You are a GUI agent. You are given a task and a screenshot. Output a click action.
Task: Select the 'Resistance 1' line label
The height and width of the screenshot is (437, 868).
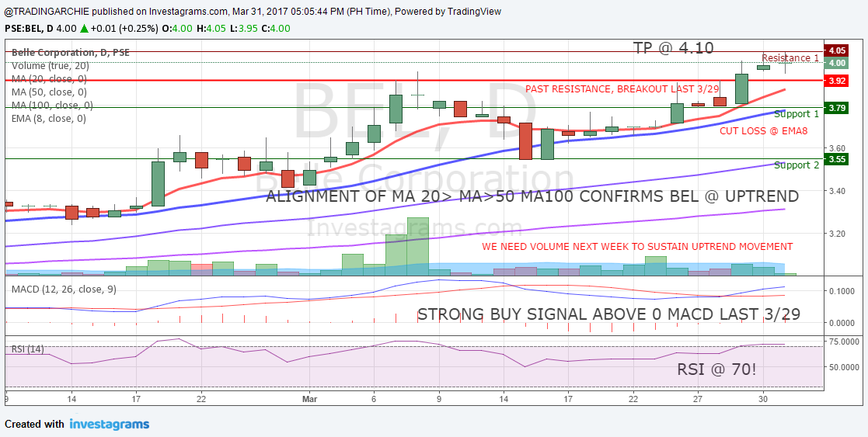pos(790,57)
